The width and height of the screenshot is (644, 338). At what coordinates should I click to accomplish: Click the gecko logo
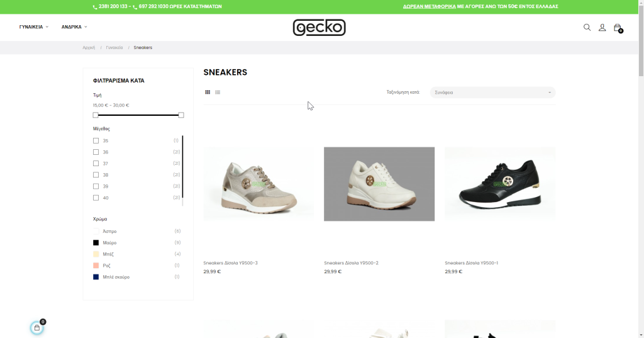pyautogui.click(x=319, y=28)
